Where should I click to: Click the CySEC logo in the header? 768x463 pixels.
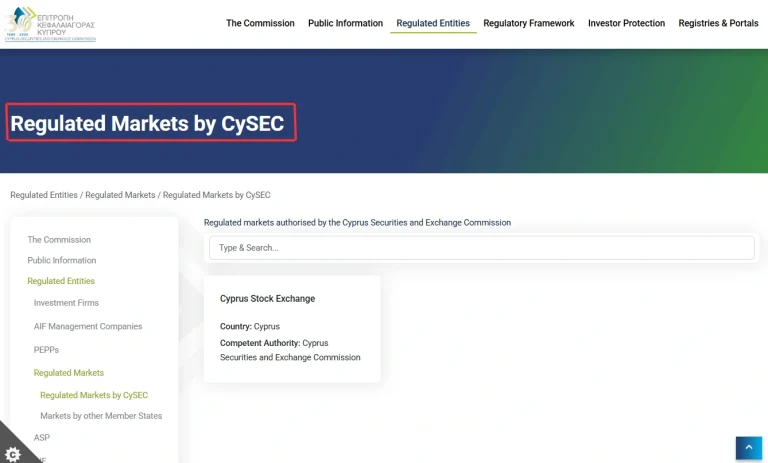tap(50, 24)
